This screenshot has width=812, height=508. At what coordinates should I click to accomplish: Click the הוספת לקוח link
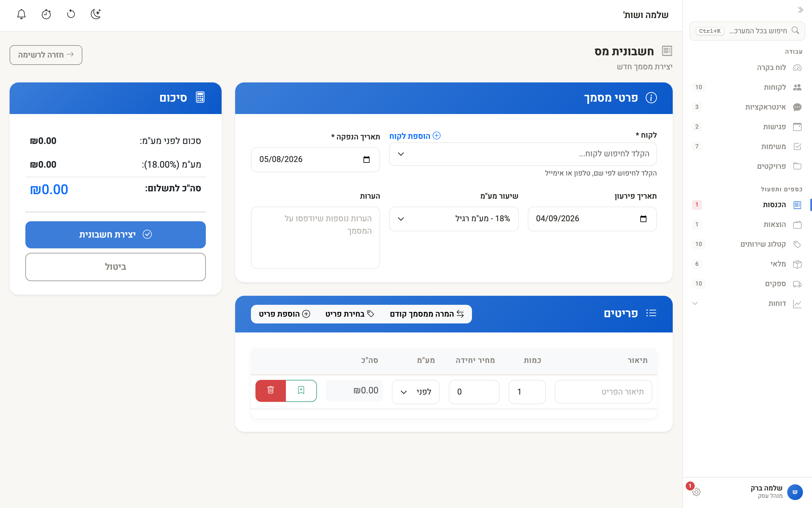(415, 136)
